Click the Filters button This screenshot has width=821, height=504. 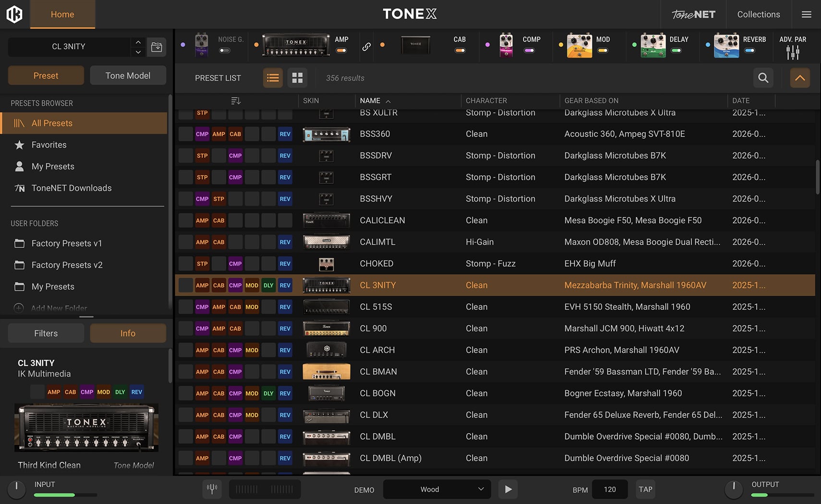[x=46, y=333]
